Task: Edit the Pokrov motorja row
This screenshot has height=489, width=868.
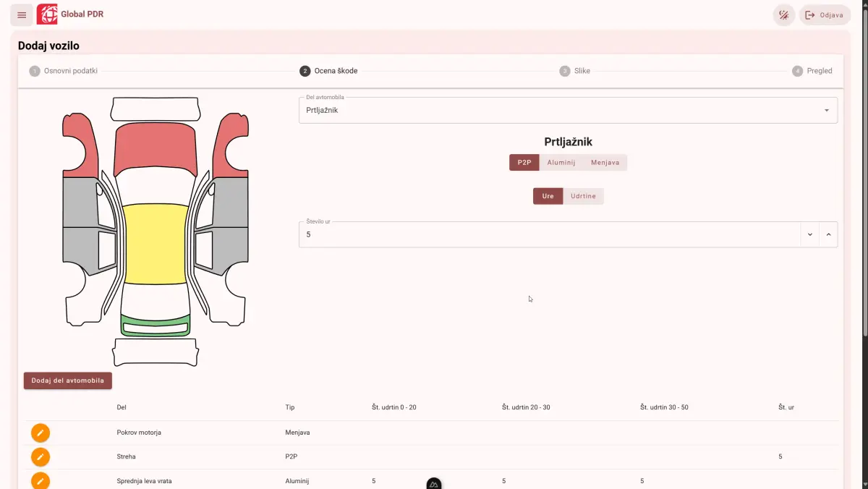Action: [41, 433]
